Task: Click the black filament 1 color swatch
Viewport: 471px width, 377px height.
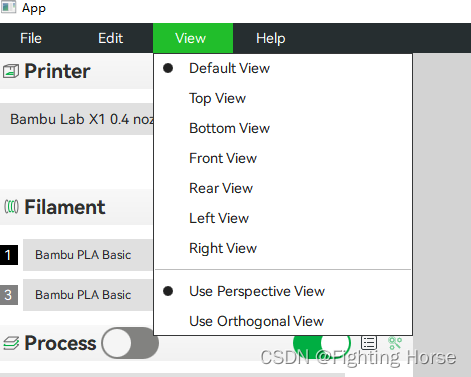Action: coord(9,255)
